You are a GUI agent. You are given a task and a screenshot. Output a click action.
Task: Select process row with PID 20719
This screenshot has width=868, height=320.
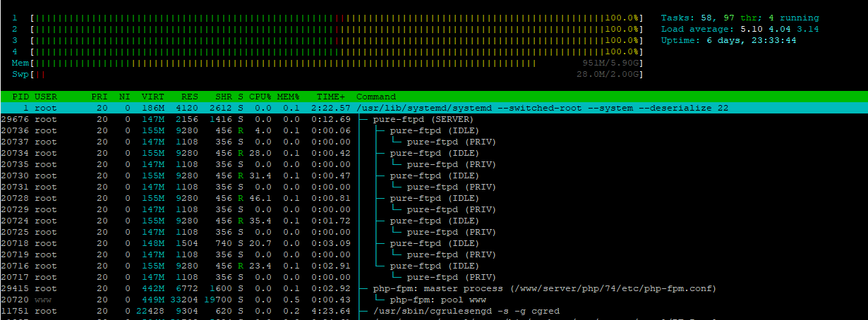tap(434, 254)
